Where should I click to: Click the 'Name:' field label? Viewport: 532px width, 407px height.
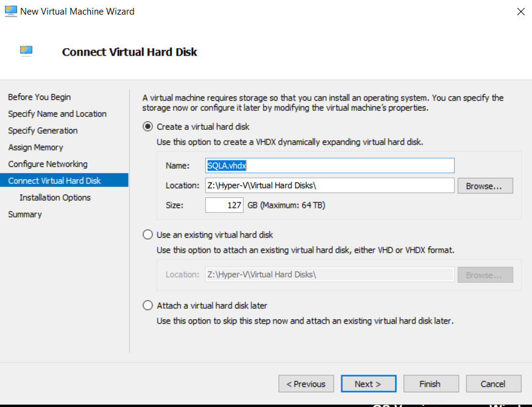[x=177, y=166]
